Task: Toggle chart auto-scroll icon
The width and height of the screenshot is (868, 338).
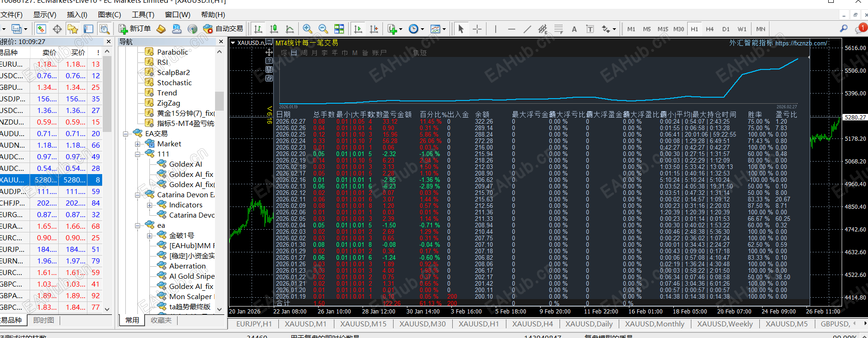Action: click(x=358, y=29)
